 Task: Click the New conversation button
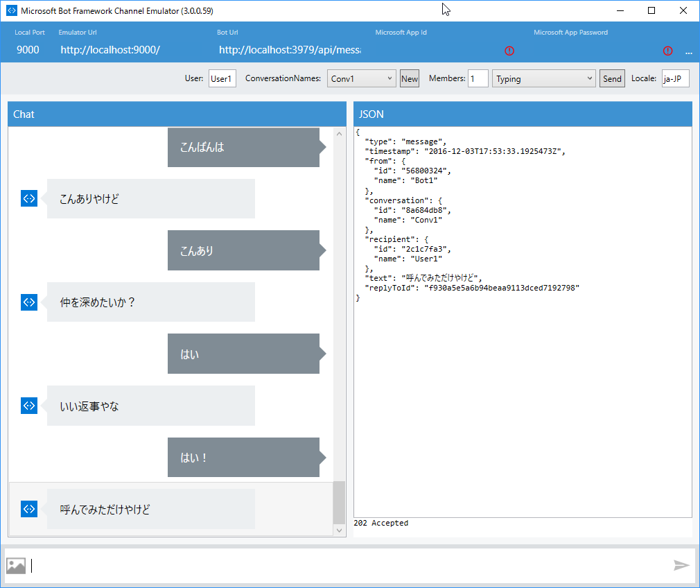[x=409, y=78]
